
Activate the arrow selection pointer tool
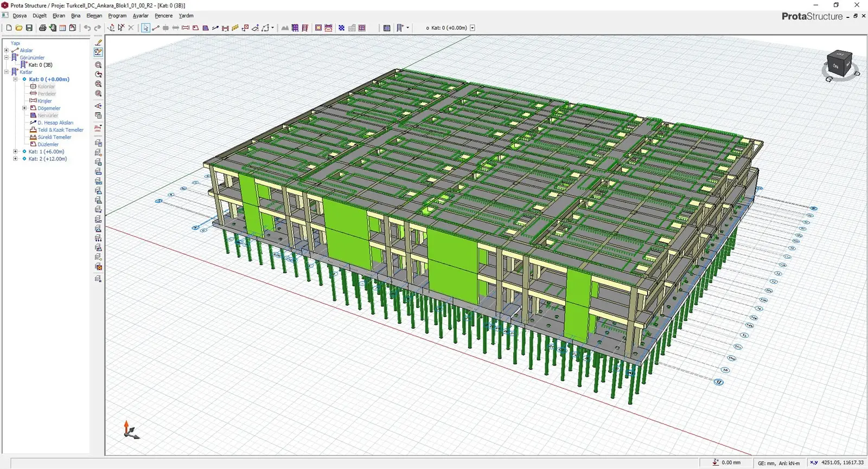tap(145, 28)
